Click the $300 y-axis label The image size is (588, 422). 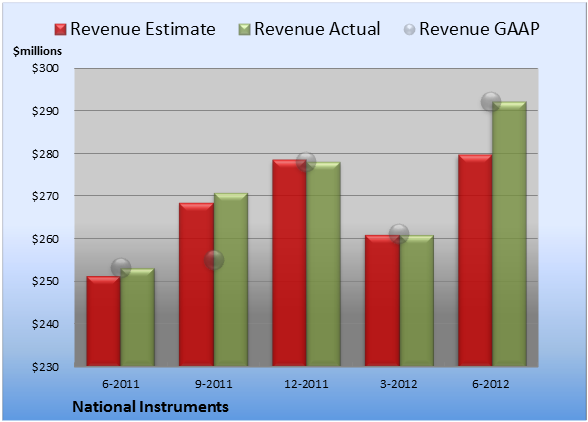point(45,68)
